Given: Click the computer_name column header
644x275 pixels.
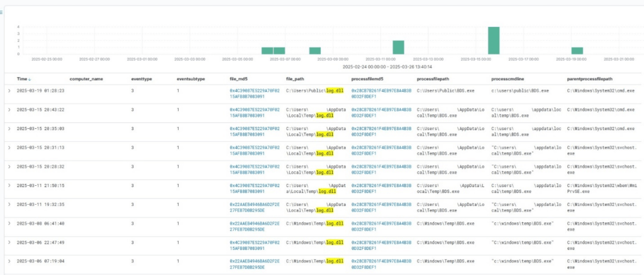Looking at the screenshot, I should tap(86, 79).
